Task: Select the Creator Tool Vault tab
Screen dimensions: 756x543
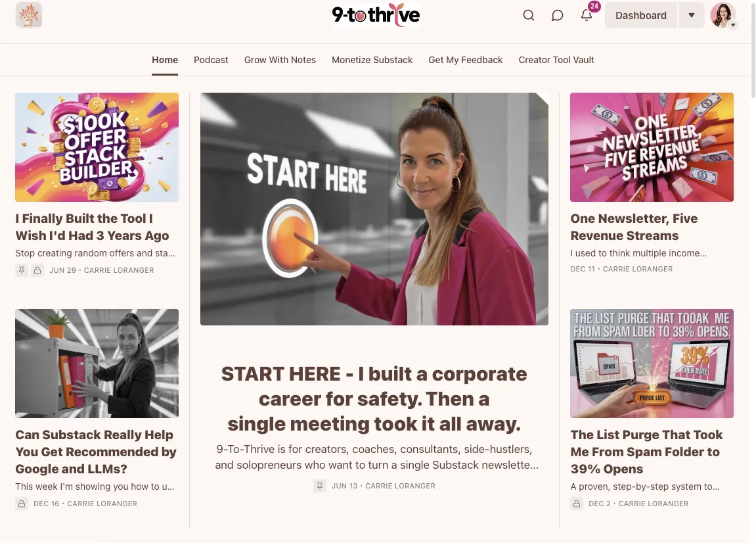Action: [556, 60]
